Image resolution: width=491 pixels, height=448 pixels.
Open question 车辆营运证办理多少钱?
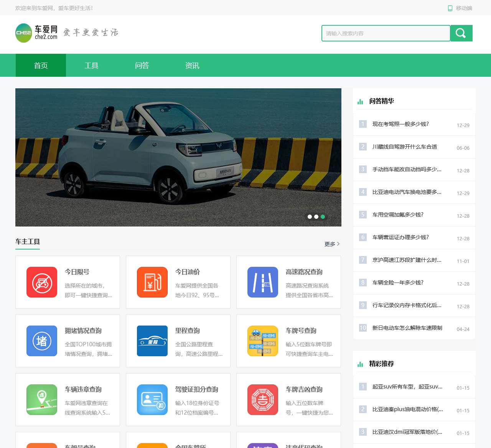click(400, 237)
